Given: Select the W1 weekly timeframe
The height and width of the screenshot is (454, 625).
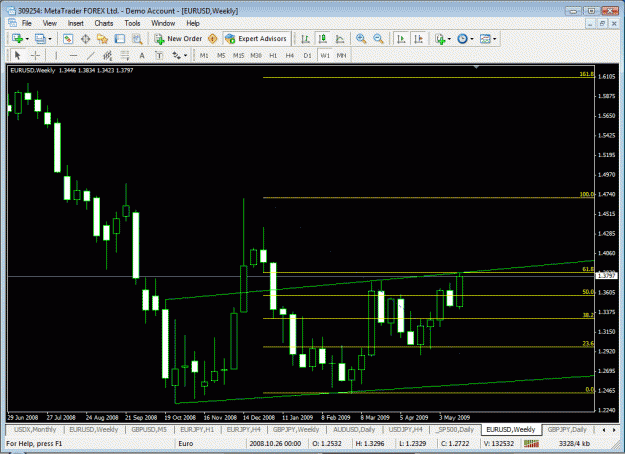Looking at the screenshot, I should point(325,55).
